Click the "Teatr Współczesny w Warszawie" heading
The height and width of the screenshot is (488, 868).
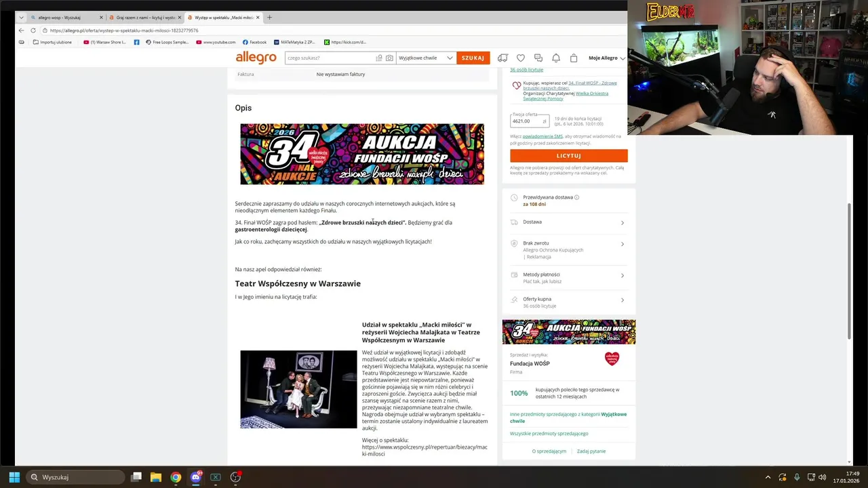(298, 283)
